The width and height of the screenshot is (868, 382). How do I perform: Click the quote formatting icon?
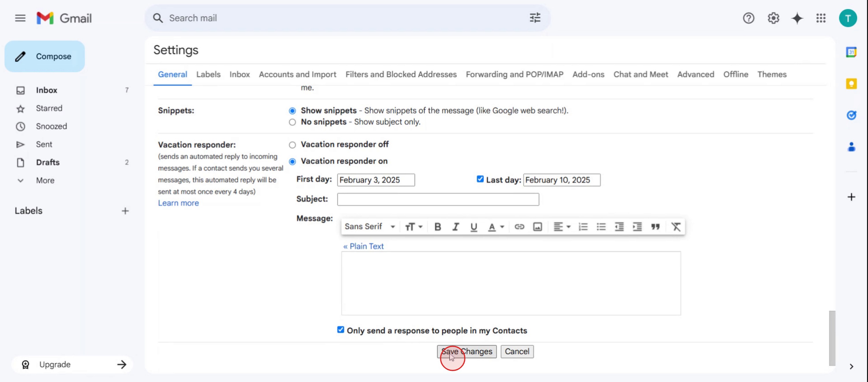(x=655, y=227)
